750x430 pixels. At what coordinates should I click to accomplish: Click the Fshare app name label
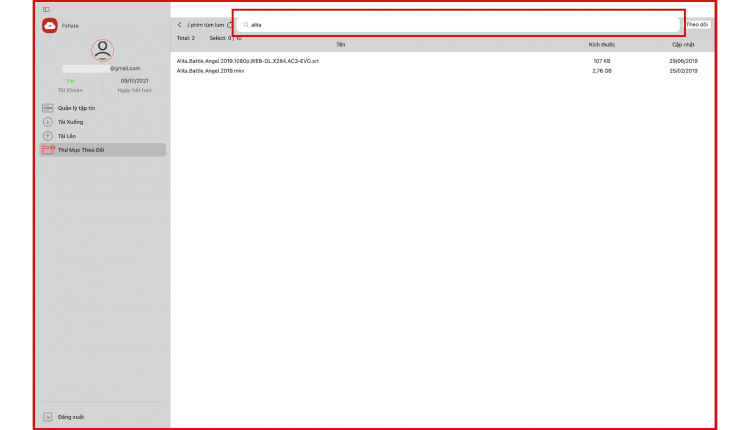click(x=70, y=26)
